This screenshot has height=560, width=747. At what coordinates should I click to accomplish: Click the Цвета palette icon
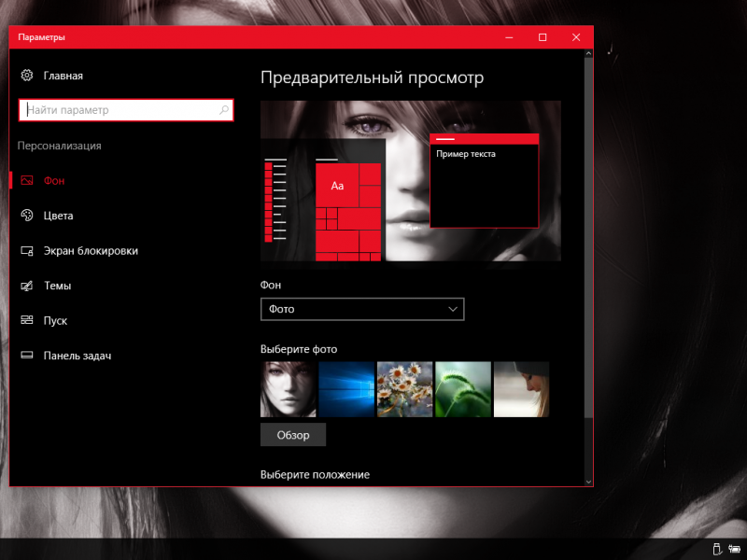coord(27,216)
